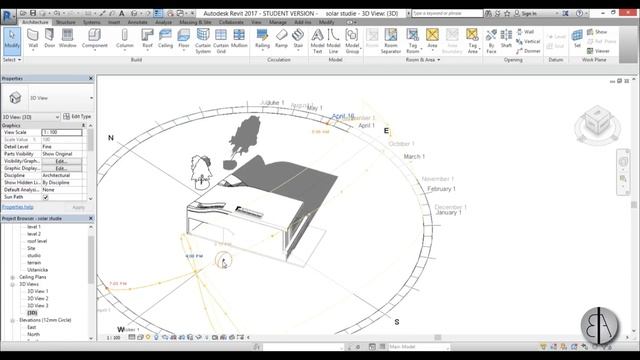Click the Model Line tool

point(333,41)
